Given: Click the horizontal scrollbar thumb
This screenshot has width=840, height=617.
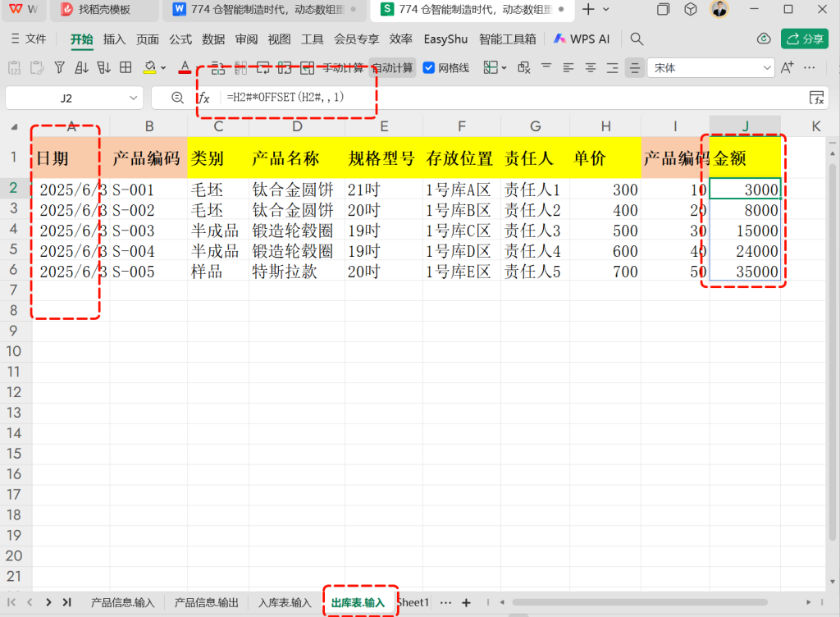Looking at the screenshot, I should click(640, 602).
